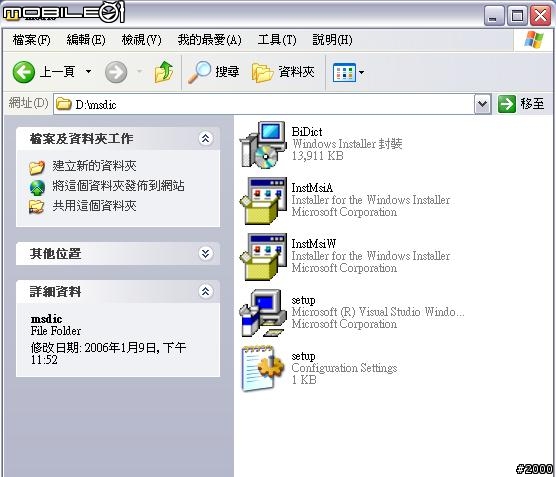Screen dimensions: 556x477
Task: Toggle the Folders (資料夾) pane
Action: [283, 72]
